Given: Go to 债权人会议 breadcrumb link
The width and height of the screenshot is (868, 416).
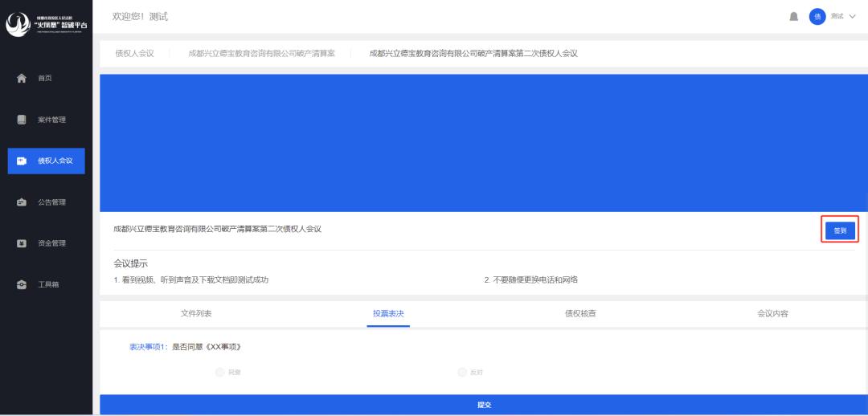Looking at the screenshot, I should pyautogui.click(x=134, y=53).
